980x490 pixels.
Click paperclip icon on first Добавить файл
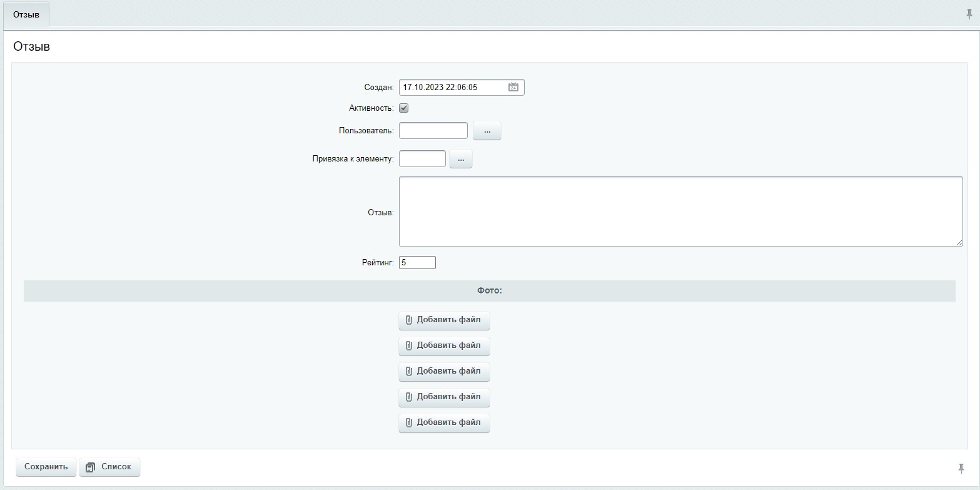pyautogui.click(x=408, y=320)
